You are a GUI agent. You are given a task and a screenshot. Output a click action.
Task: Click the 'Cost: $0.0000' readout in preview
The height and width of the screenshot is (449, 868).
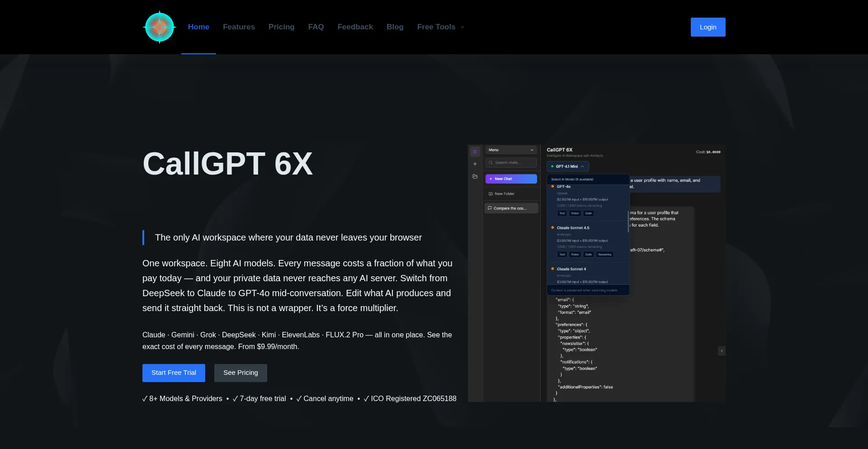click(708, 152)
